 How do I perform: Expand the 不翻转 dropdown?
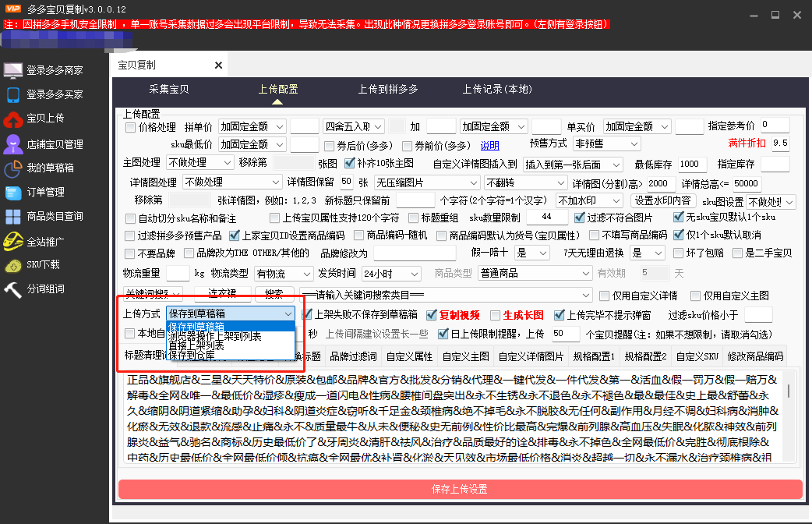(x=526, y=182)
